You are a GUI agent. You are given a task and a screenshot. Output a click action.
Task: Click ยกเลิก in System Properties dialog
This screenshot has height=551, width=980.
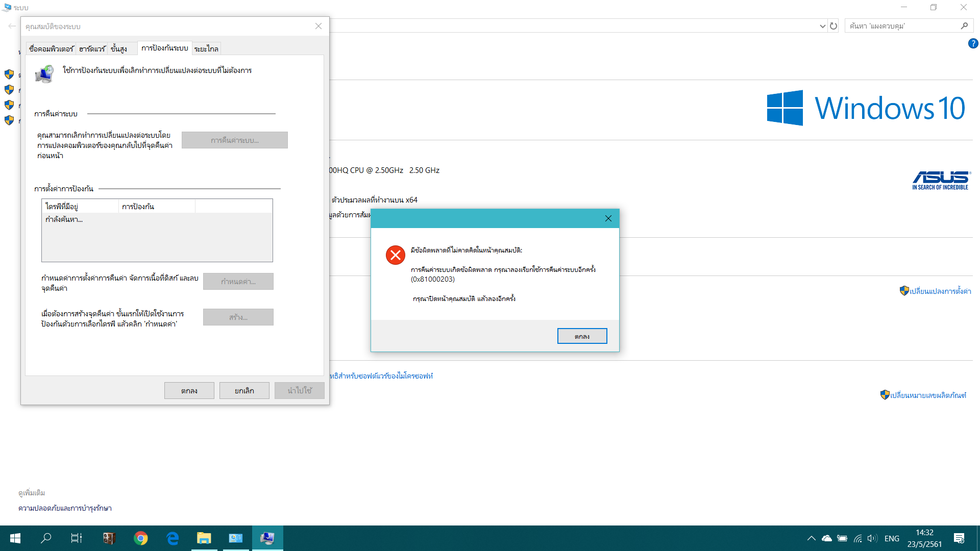244,391
